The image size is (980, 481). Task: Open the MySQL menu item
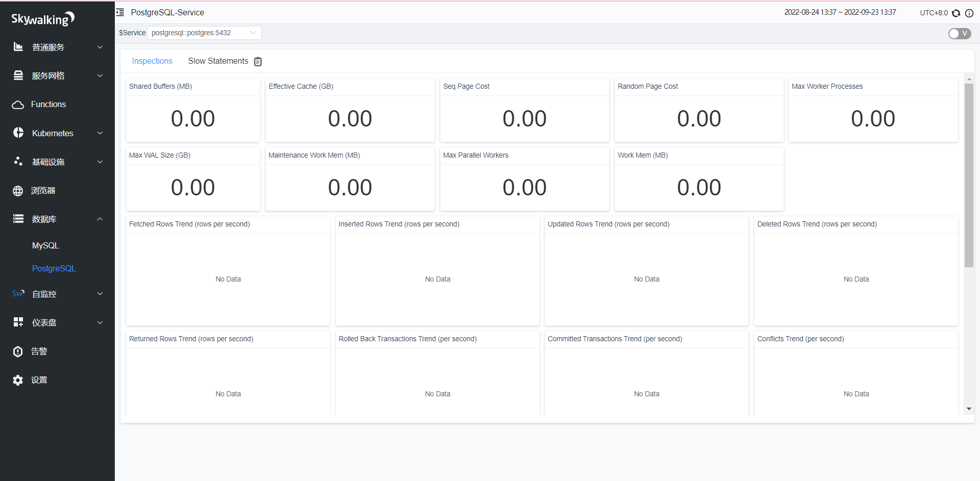[x=45, y=245]
